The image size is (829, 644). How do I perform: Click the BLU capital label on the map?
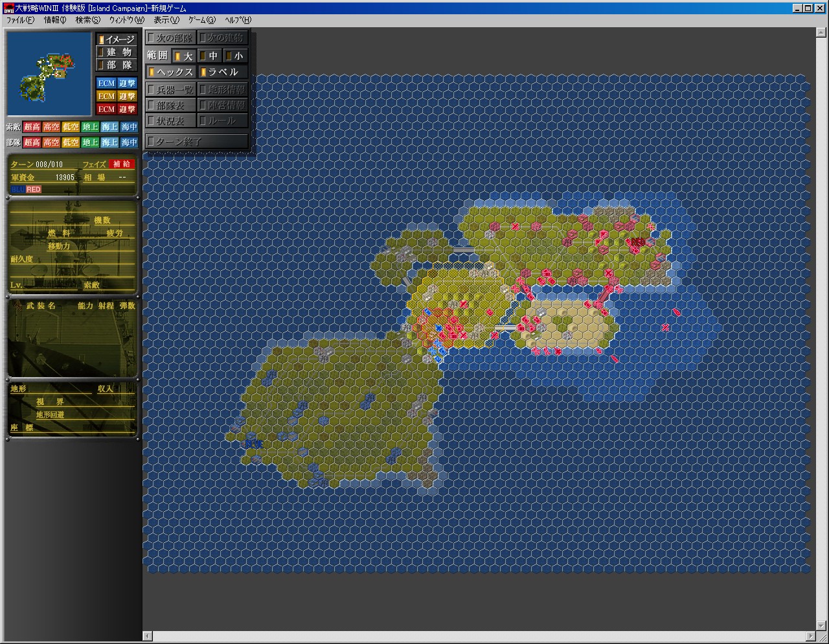coord(253,444)
